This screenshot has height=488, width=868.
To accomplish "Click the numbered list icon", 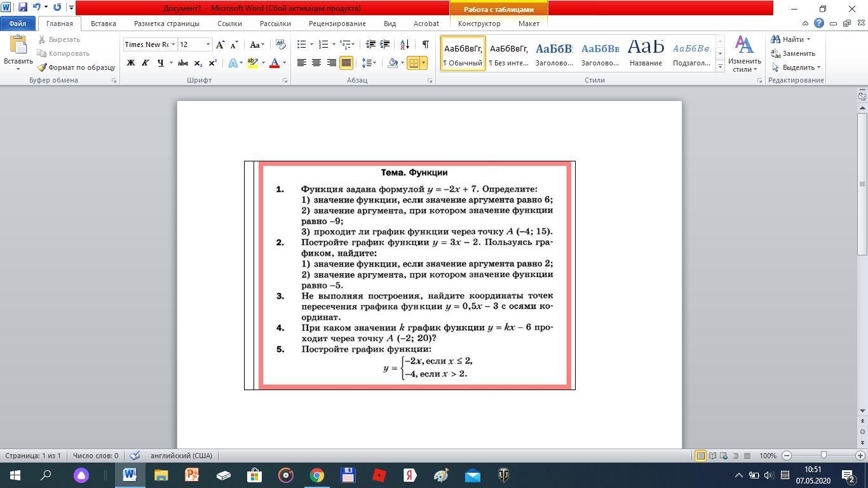I will pyautogui.click(x=323, y=44).
